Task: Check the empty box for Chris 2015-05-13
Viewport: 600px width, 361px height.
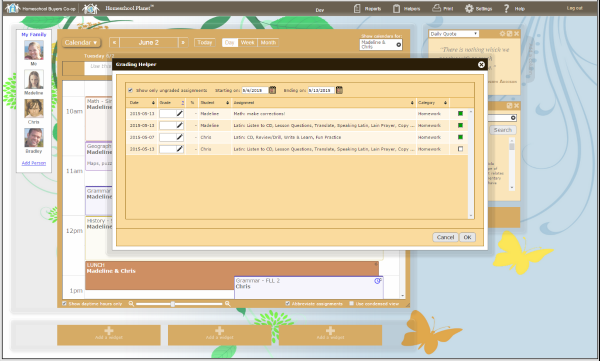Action: click(460, 149)
